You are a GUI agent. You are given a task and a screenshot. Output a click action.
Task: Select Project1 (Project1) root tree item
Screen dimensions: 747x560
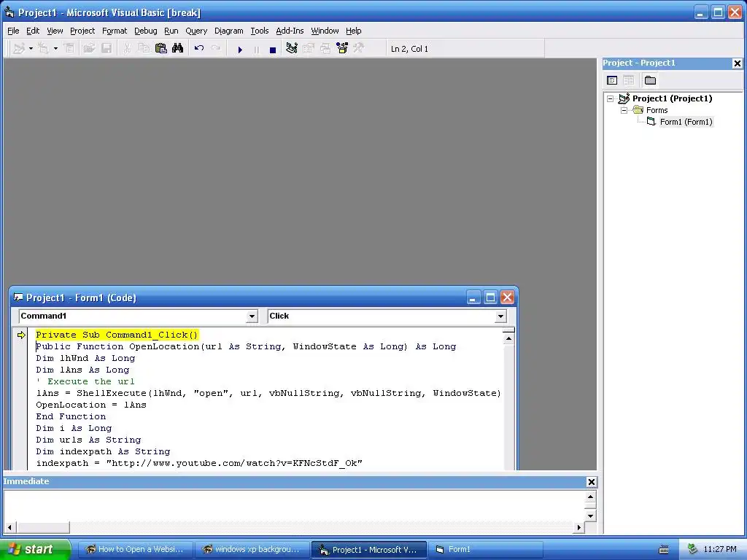tap(672, 98)
